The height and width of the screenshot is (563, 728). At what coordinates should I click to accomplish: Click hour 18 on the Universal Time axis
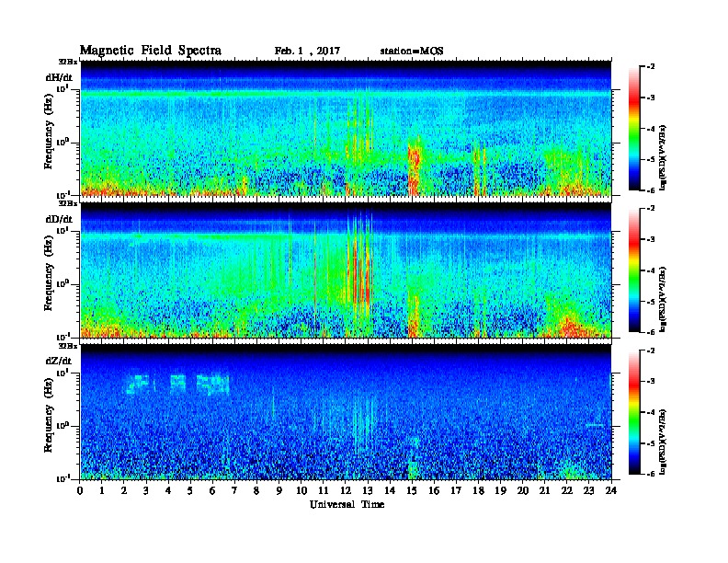click(478, 490)
